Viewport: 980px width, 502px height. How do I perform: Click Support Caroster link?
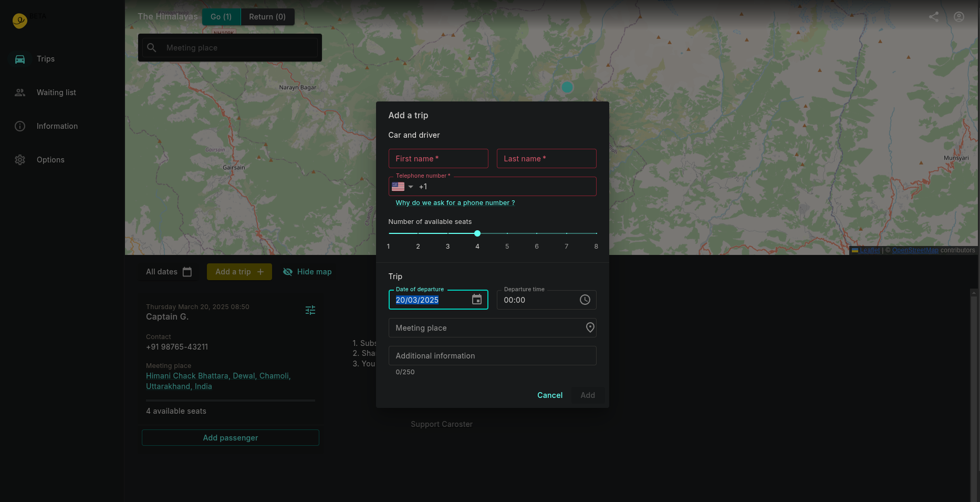click(442, 424)
